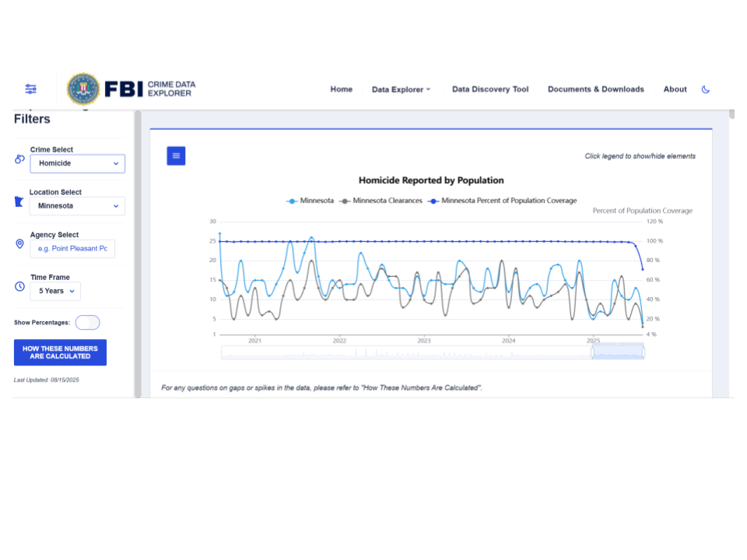This screenshot has width=747, height=560.
Task: Open the Data Explorer menu
Action: pos(401,89)
